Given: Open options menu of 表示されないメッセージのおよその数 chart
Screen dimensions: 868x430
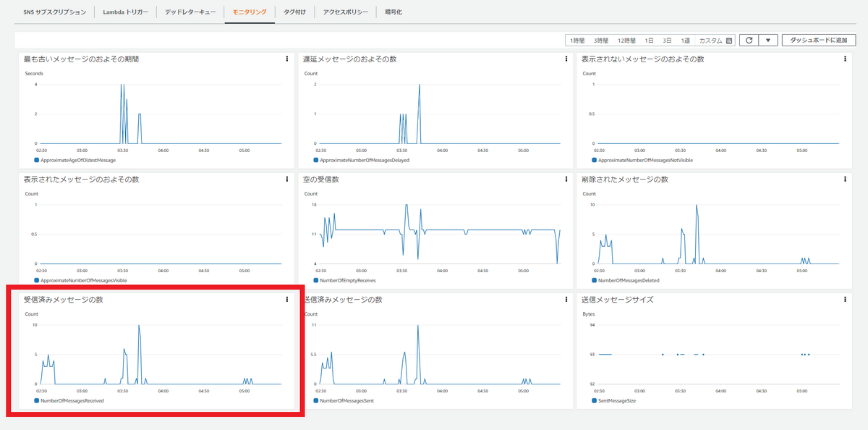Looking at the screenshot, I should pos(843,59).
